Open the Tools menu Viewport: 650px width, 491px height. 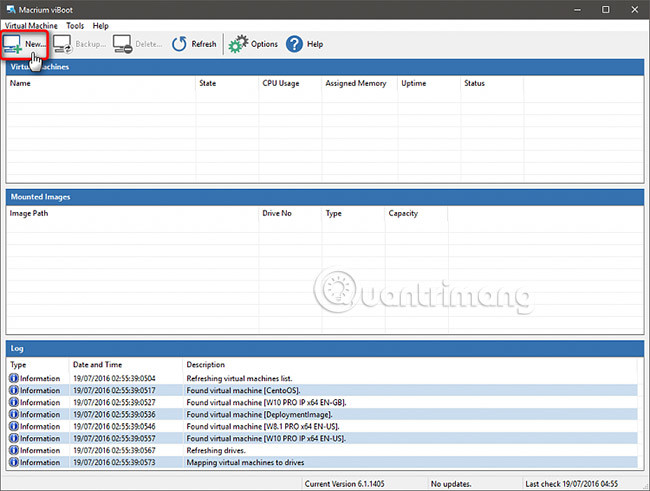pyautogui.click(x=75, y=25)
